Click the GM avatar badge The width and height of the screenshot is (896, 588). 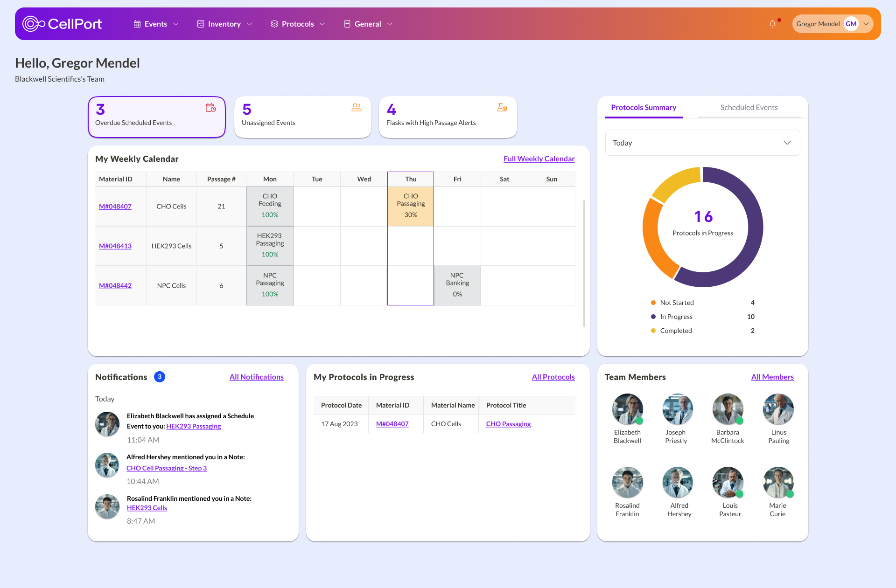pos(851,23)
